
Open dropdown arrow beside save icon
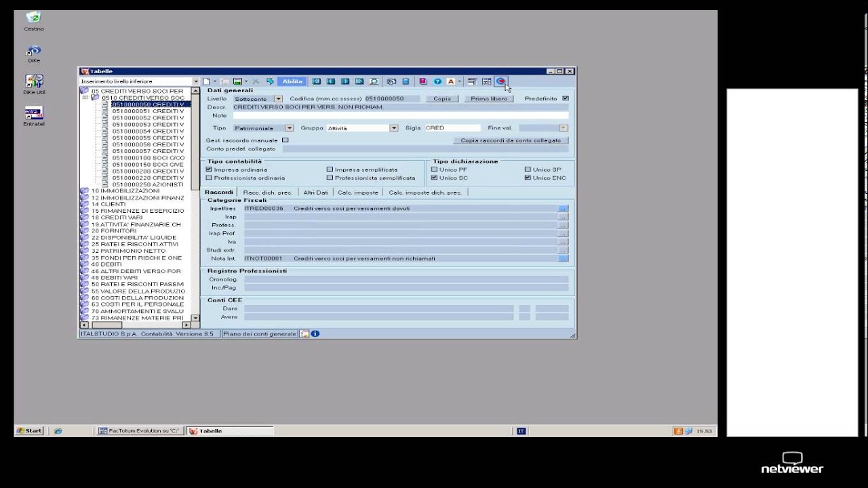coord(245,81)
